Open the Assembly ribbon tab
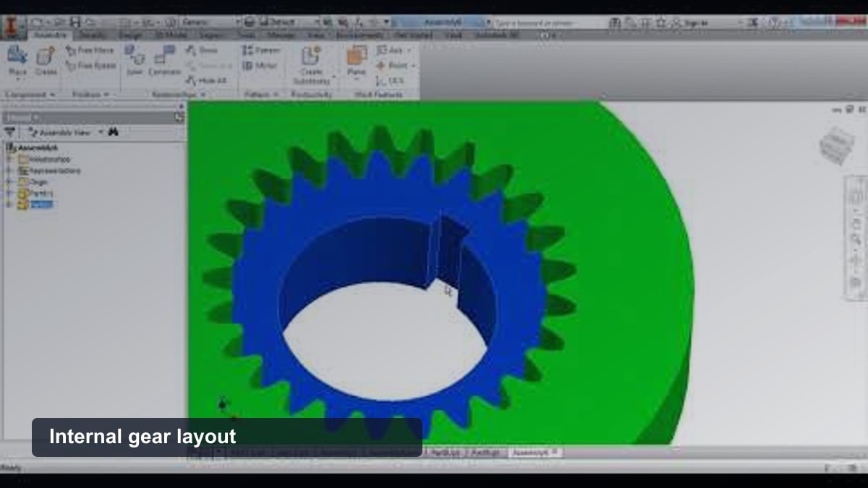The height and width of the screenshot is (488, 868). tap(50, 35)
